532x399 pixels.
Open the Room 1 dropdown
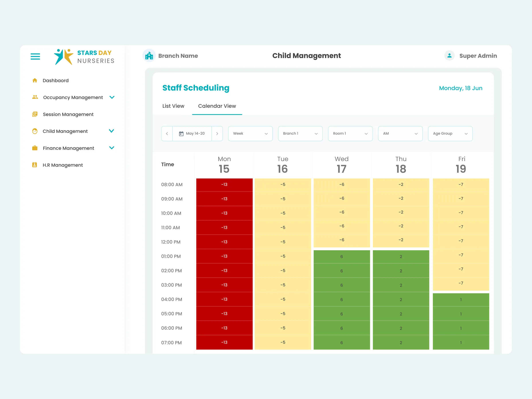[350, 133]
